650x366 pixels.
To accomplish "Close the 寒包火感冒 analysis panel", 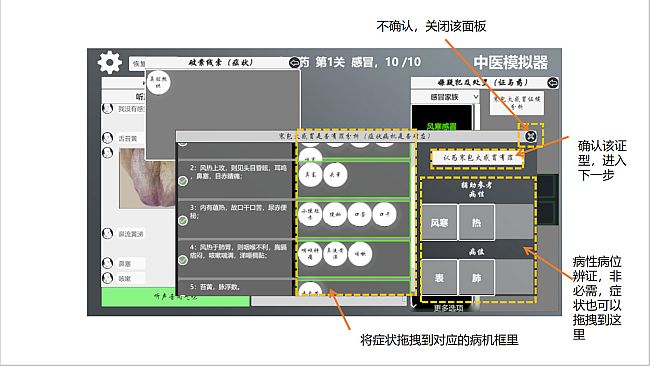I will 531,136.
